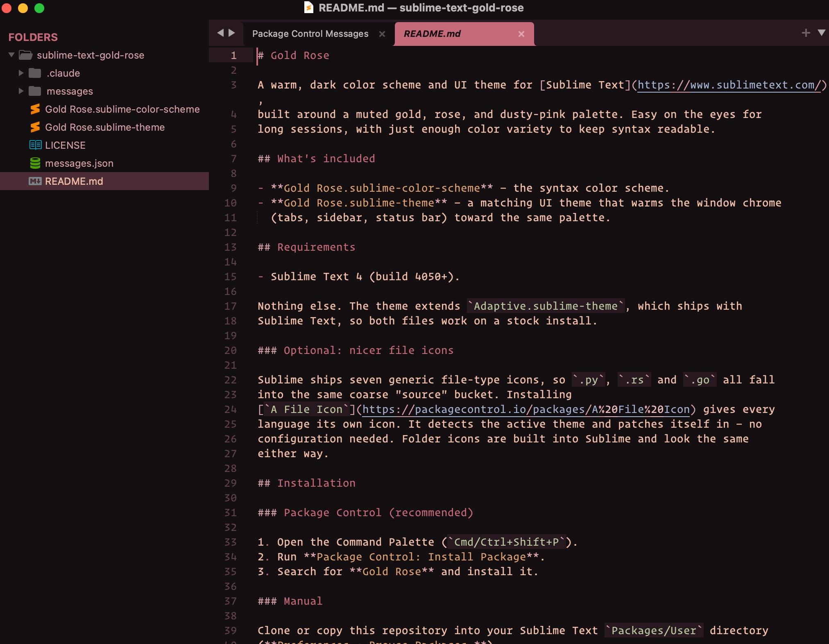Click the sublimetext.com URL in line 3
Viewport: 829px width, 644px height.
pos(729,85)
